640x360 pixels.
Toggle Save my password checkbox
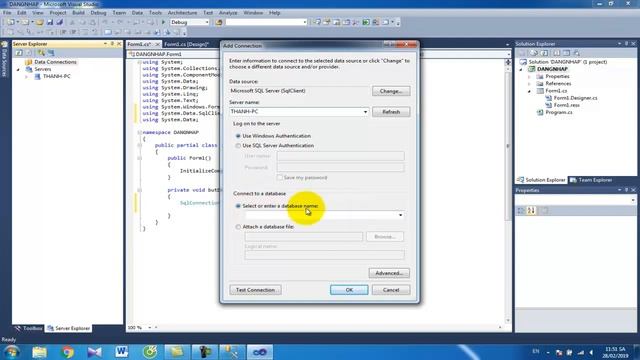click(280, 178)
